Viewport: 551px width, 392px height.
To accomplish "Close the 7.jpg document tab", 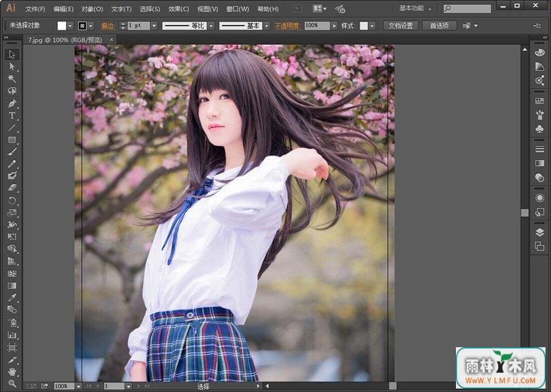I will coord(112,40).
